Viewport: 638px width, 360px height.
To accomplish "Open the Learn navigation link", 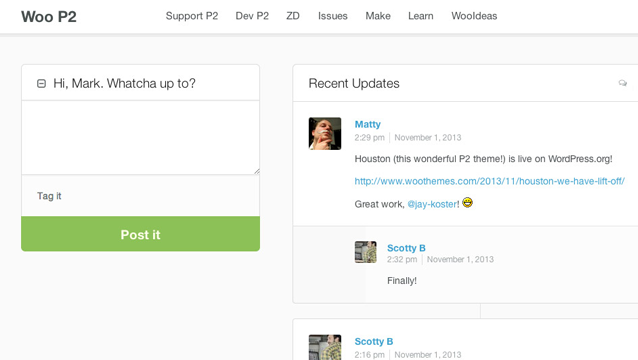I will (421, 16).
